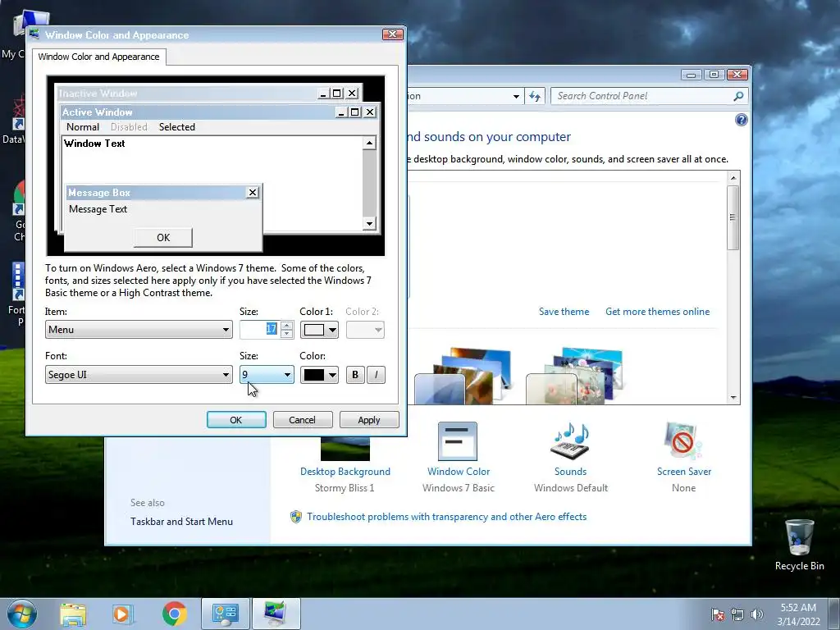Click the help question mark icon
This screenshot has width=840, height=630.
741,120
